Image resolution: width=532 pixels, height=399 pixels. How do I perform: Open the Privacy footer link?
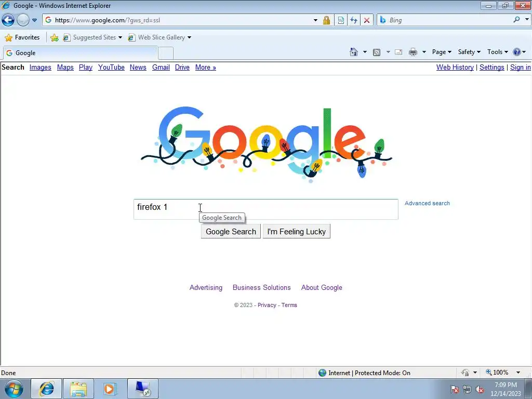point(267,305)
